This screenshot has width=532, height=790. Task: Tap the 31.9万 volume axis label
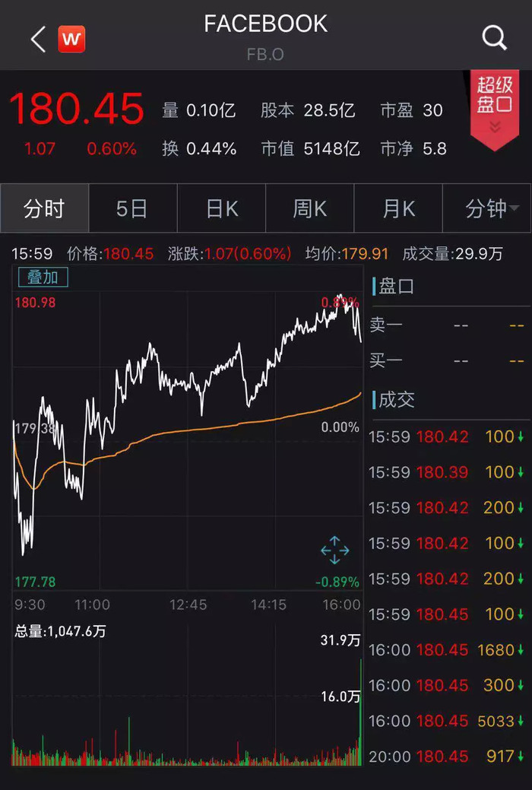click(340, 640)
